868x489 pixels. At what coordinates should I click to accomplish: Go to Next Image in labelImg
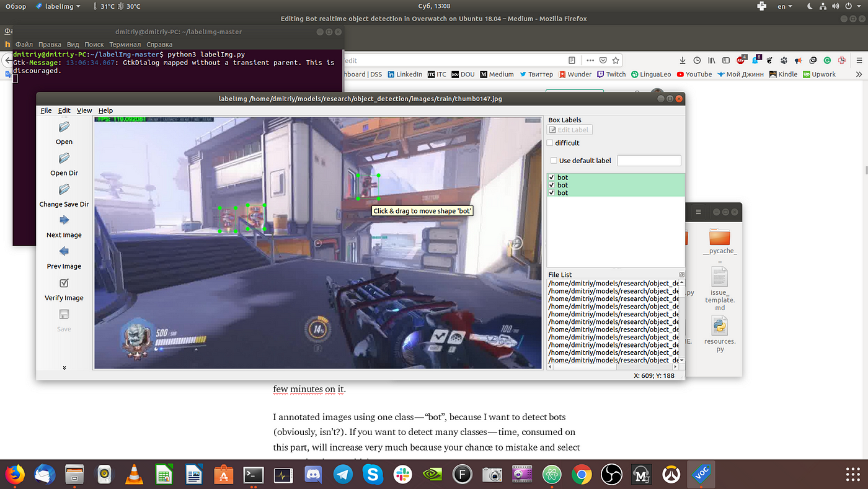pyautogui.click(x=64, y=220)
